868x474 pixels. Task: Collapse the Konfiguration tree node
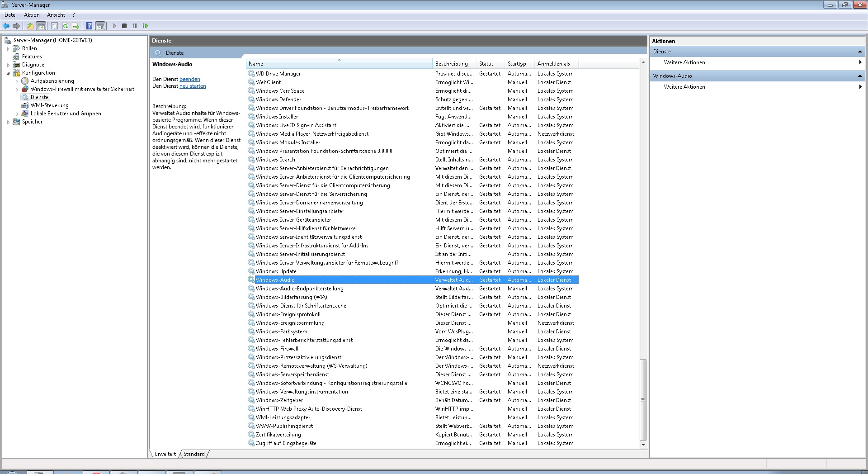[x=8, y=73]
